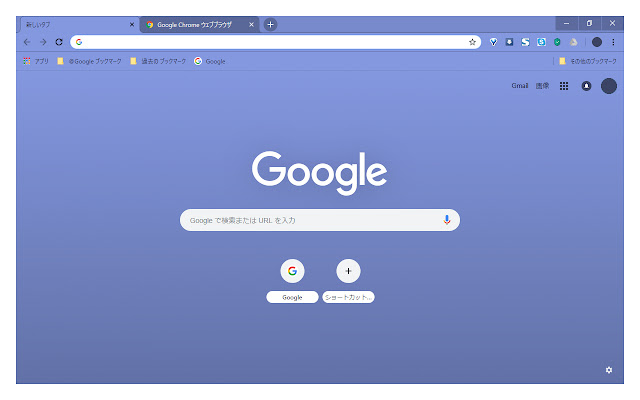The width and height of the screenshot is (640, 400).
Task: Open the Google apps grid icon
Action: click(x=564, y=86)
